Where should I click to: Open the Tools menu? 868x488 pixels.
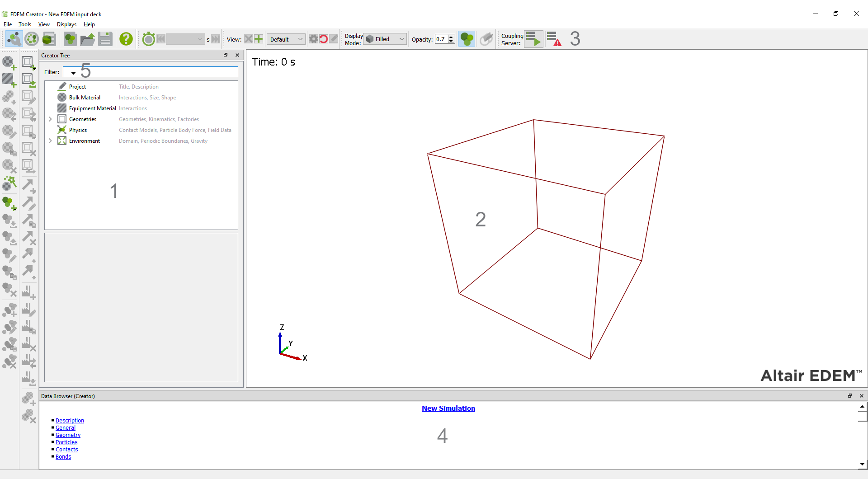pos(24,24)
